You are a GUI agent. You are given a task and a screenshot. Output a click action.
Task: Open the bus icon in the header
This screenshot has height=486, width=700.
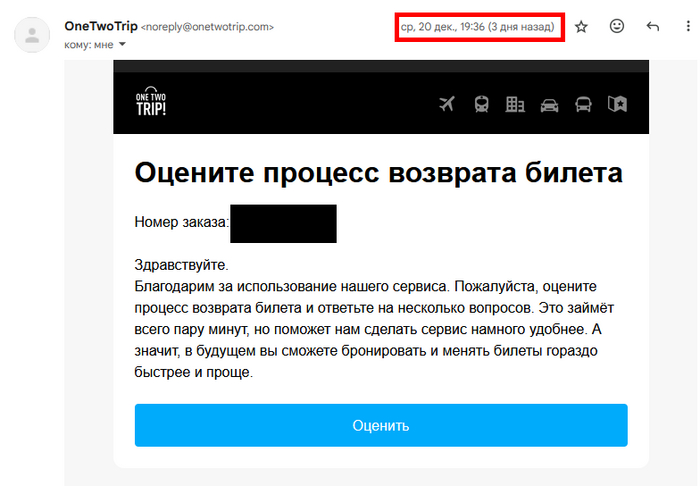click(x=583, y=104)
